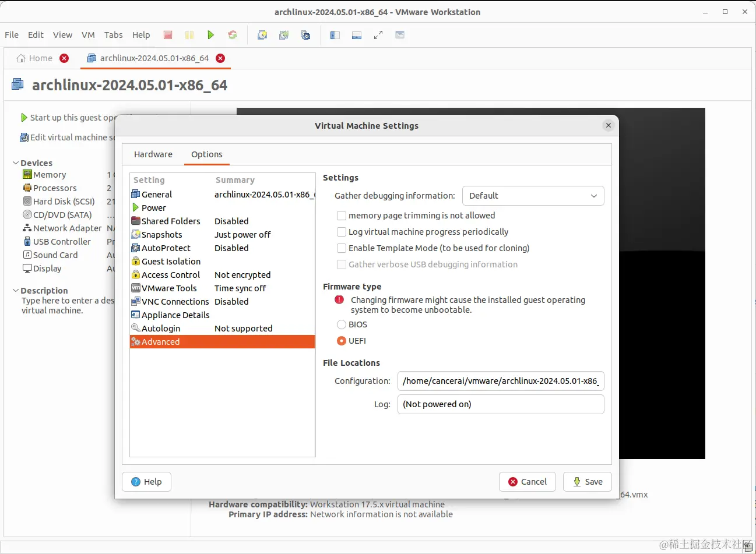Select the Appliance Details setting row
The width and height of the screenshot is (756, 554).
pyautogui.click(x=223, y=315)
